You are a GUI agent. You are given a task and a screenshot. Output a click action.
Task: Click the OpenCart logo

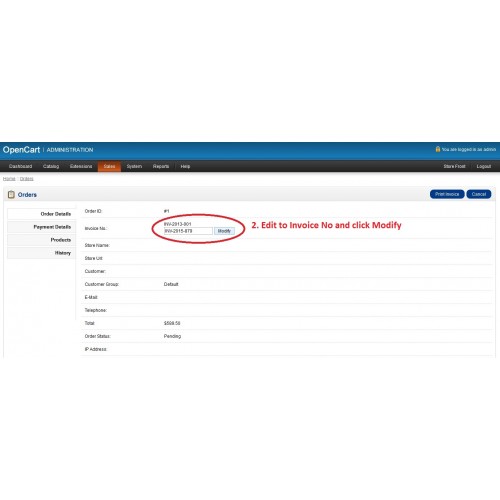pyautogui.click(x=21, y=150)
